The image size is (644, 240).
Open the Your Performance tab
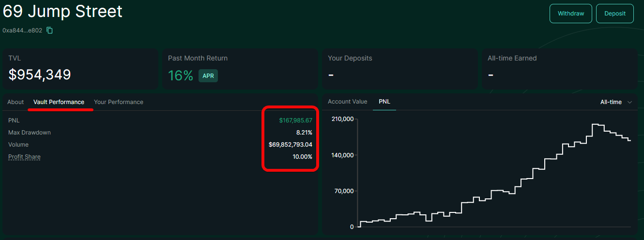119,102
